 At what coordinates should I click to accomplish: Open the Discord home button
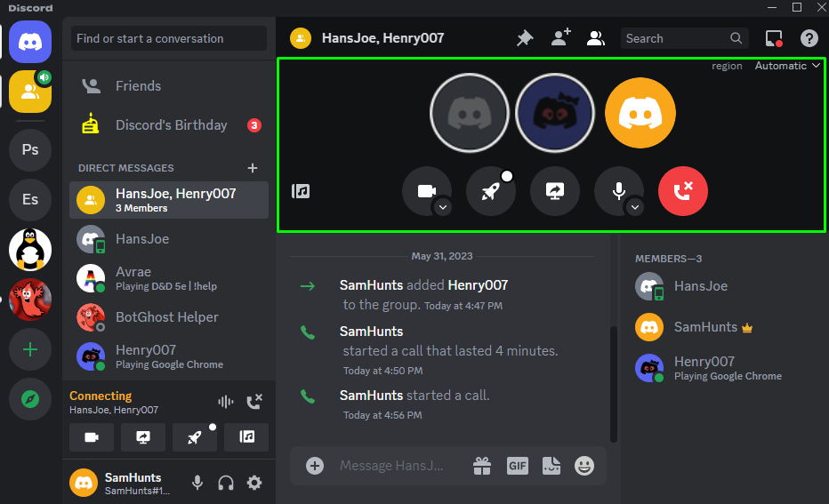click(x=30, y=43)
